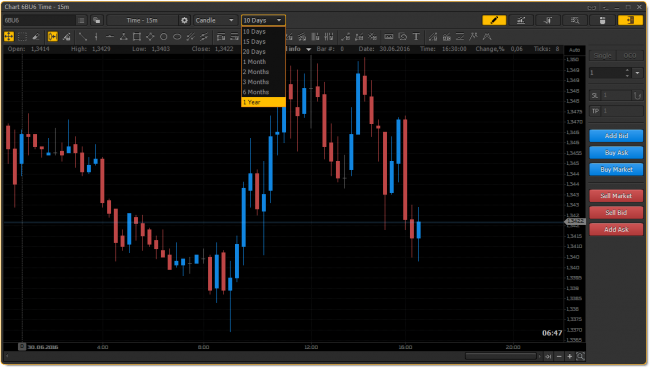
Task: Toggle the order entry side panel button
Action: (x=630, y=20)
